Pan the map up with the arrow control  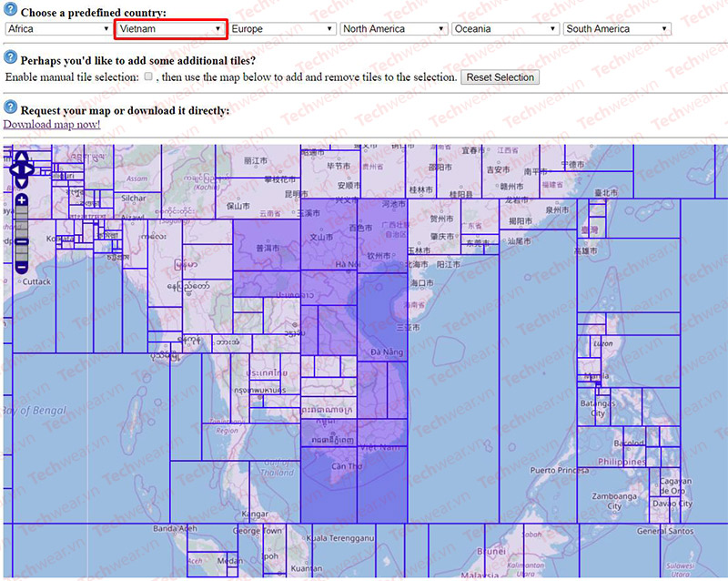coord(22,158)
